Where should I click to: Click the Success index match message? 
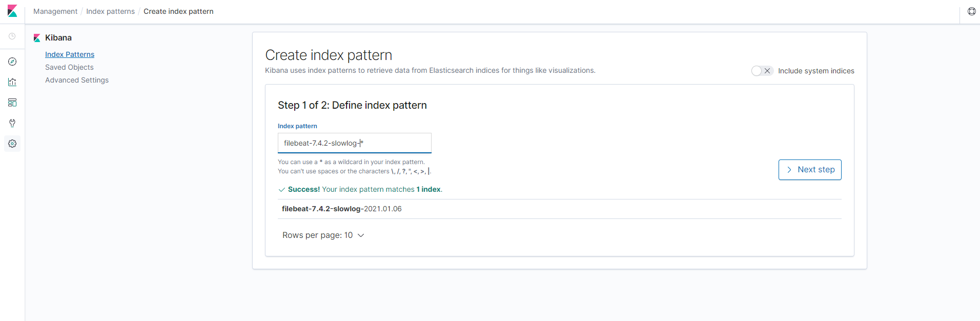[x=360, y=189]
